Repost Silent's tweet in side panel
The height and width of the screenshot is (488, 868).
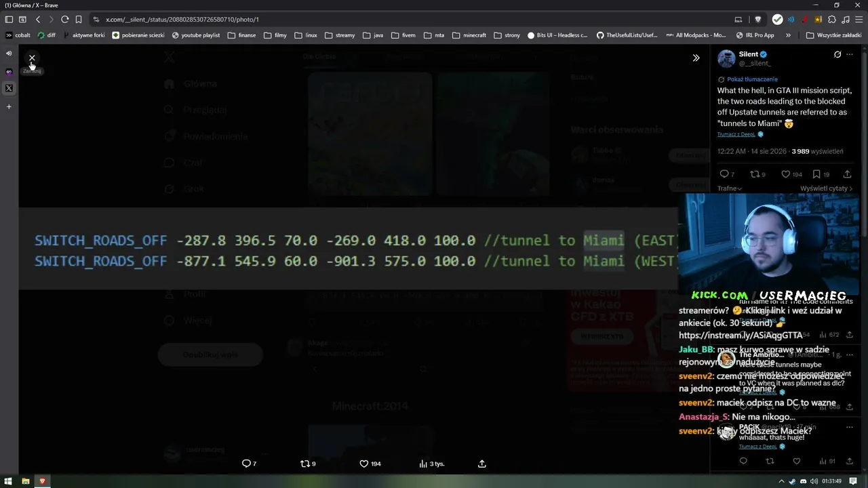754,174
